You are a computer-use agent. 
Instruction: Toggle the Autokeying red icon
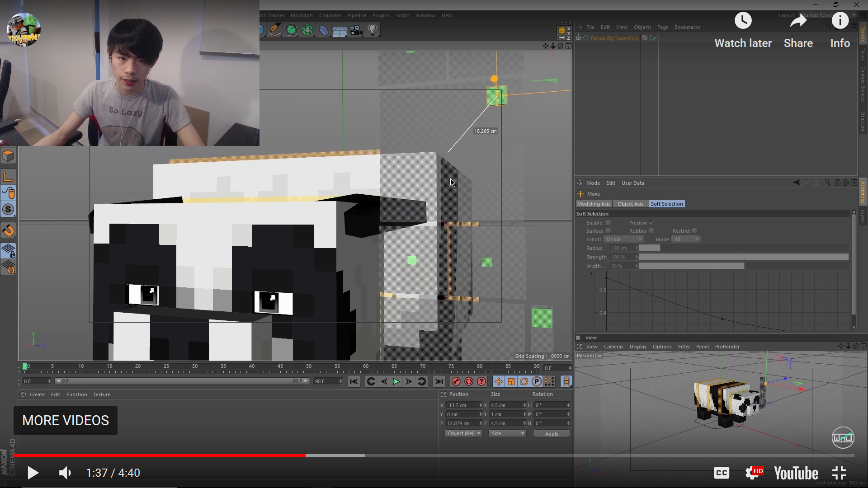tap(469, 382)
